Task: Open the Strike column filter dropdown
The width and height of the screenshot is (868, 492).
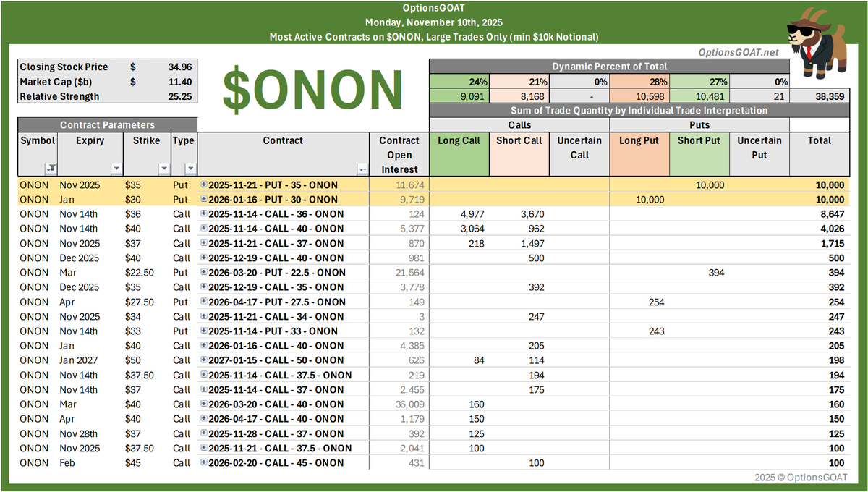Action: [163, 169]
